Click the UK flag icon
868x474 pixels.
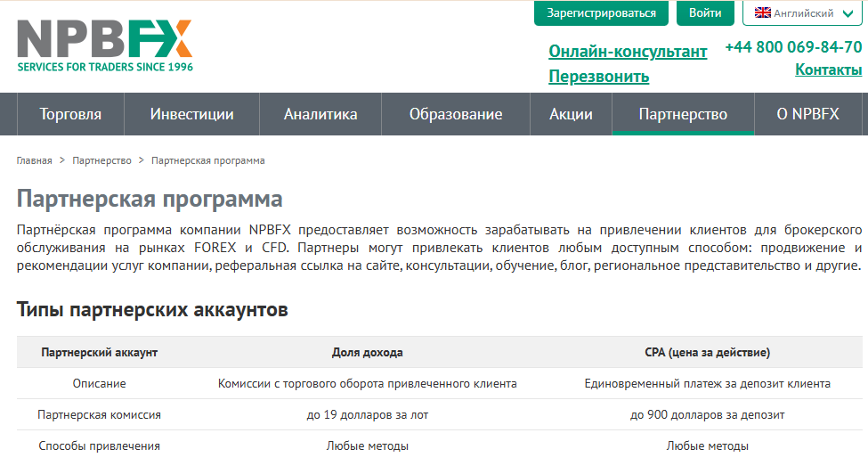click(762, 13)
